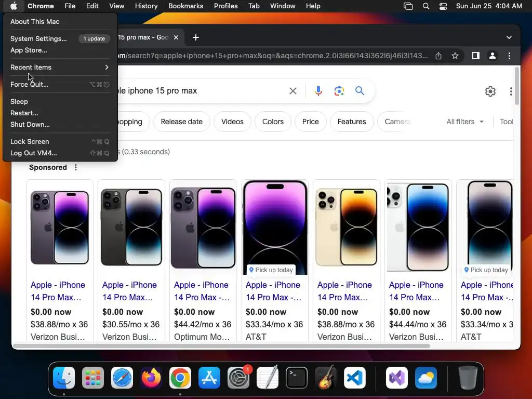The height and width of the screenshot is (399, 532).
Task: Choose Sleep in the Apple menu
Action: click(x=60, y=101)
